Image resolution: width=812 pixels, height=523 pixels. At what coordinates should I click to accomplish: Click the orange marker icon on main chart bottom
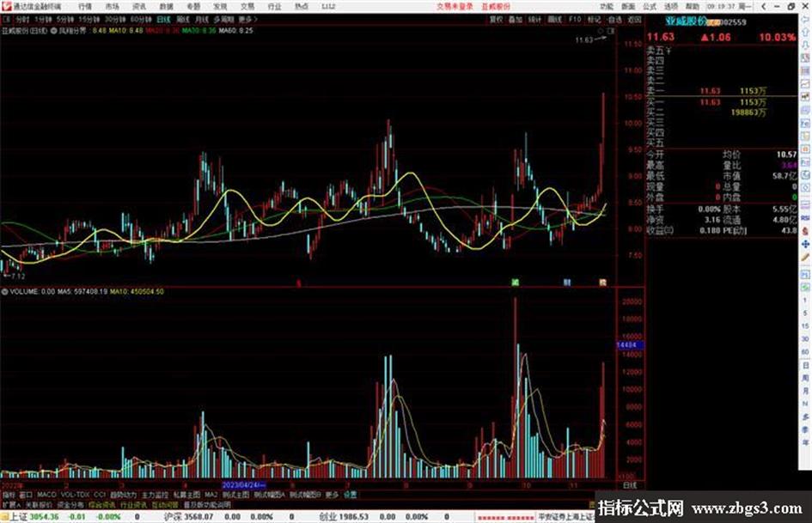point(603,283)
